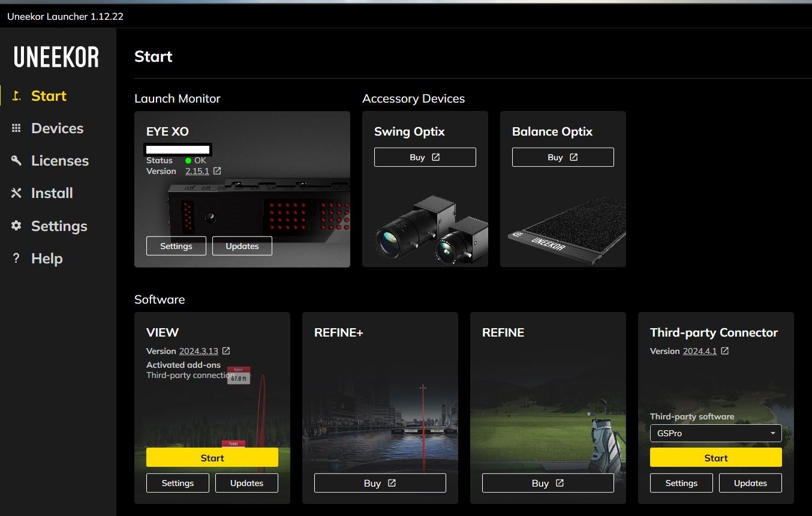Click the gear icon beside Settings
The image size is (812, 516).
(16, 226)
